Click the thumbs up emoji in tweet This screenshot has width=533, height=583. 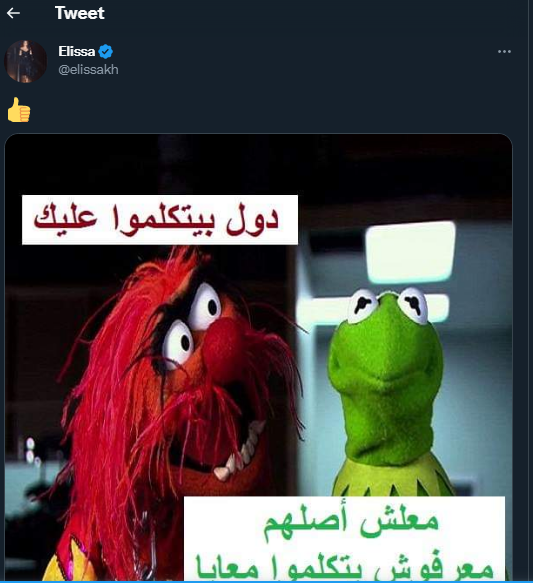tap(19, 110)
